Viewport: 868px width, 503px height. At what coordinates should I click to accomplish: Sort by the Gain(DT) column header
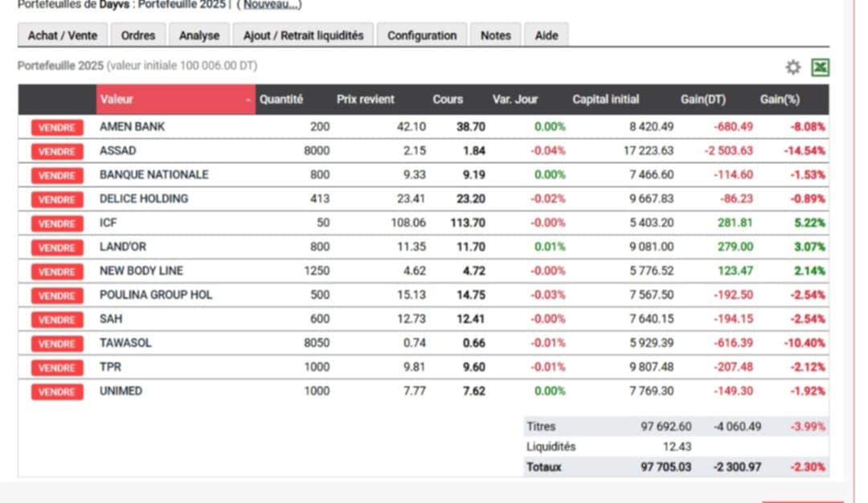coord(703,100)
